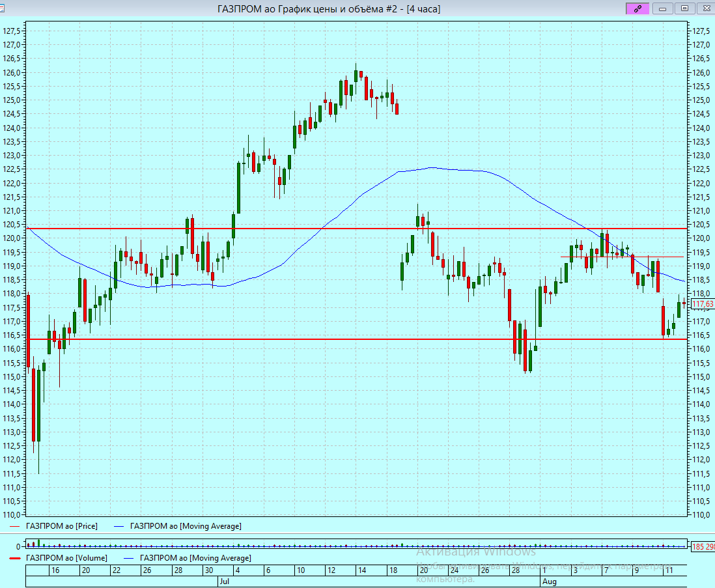Minimize the ГАЗПРОМ ао chart window
The image size is (715, 588).
point(662,8)
